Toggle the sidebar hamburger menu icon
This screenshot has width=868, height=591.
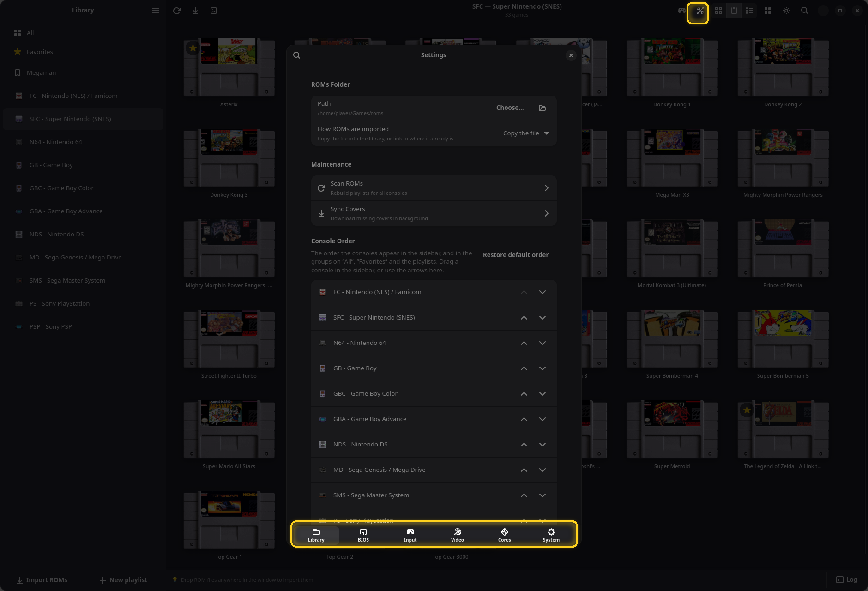point(156,11)
